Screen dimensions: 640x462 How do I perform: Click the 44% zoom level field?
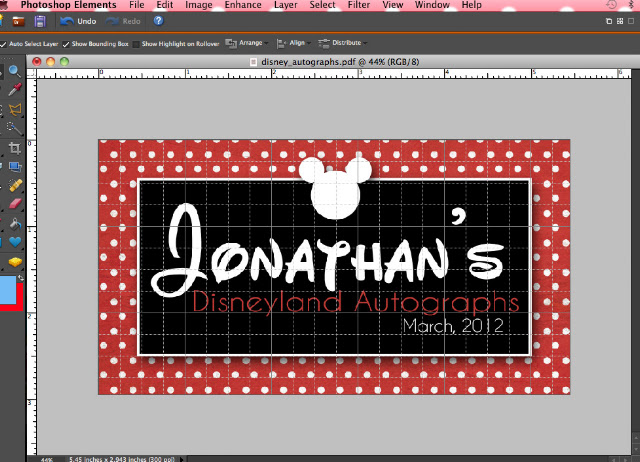click(x=47, y=459)
